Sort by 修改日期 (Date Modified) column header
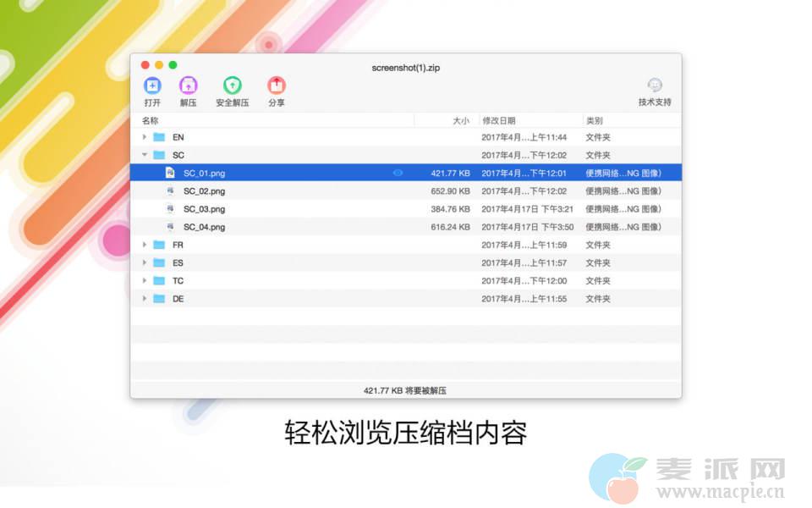This screenshot has width=812, height=508. pyautogui.click(x=499, y=121)
